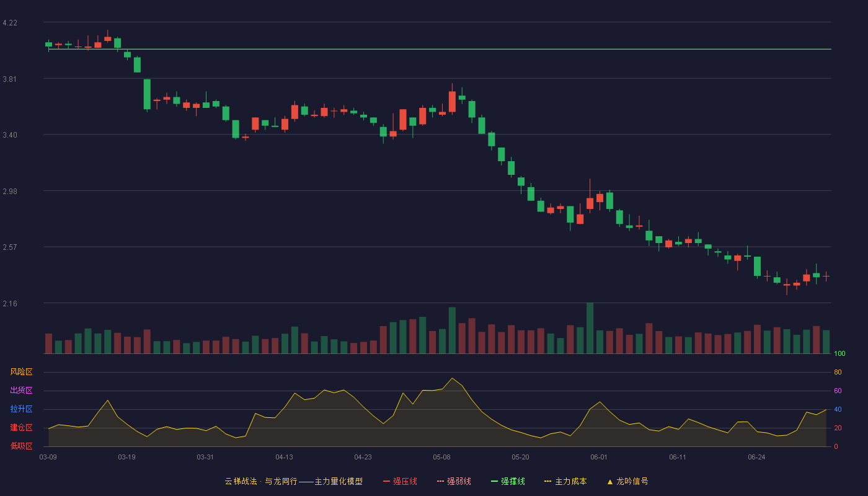The height and width of the screenshot is (496, 868).
Task: Click the 05-08 date label
Action: tap(441, 457)
